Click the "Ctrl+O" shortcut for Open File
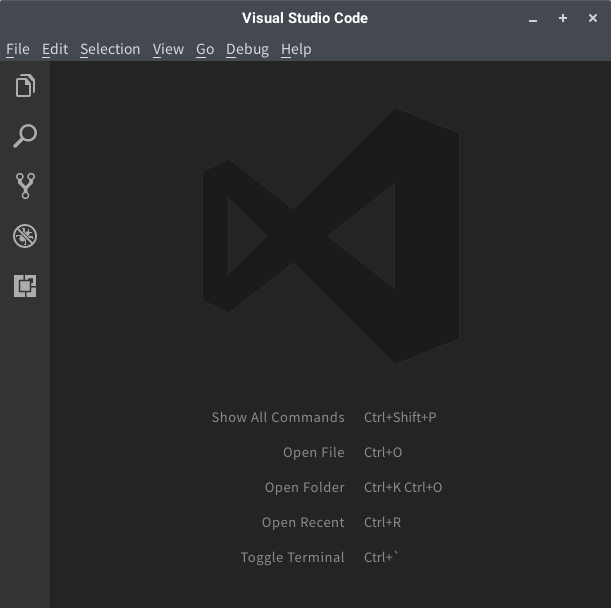The height and width of the screenshot is (608, 611). (x=383, y=452)
